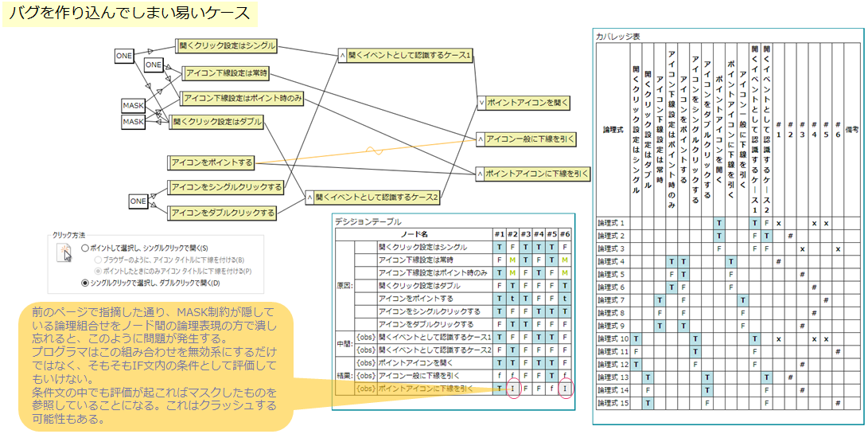Select graph node 開くイベントとして認識するケース1
Screen dimensions: 868x434
point(406,56)
